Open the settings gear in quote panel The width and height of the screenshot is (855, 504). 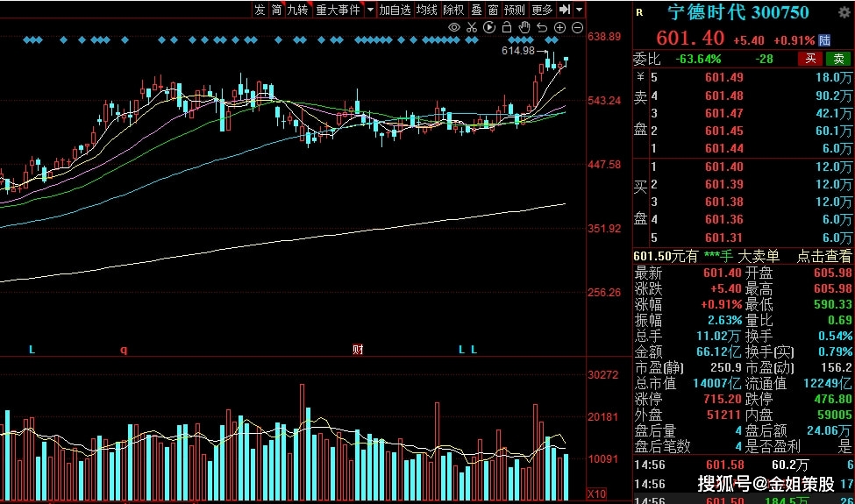click(x=844, y=12)
